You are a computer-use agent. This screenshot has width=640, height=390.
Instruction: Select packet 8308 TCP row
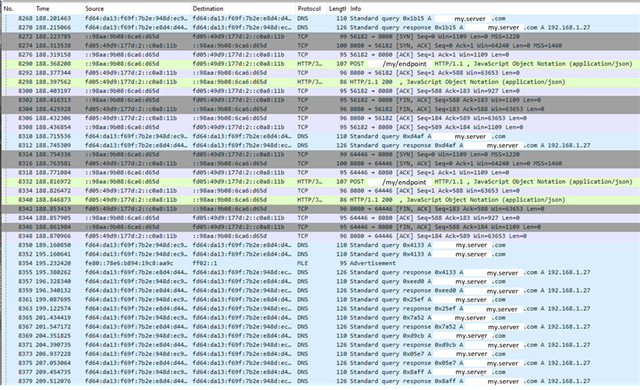pyautogui.click(x=320, y=127)
